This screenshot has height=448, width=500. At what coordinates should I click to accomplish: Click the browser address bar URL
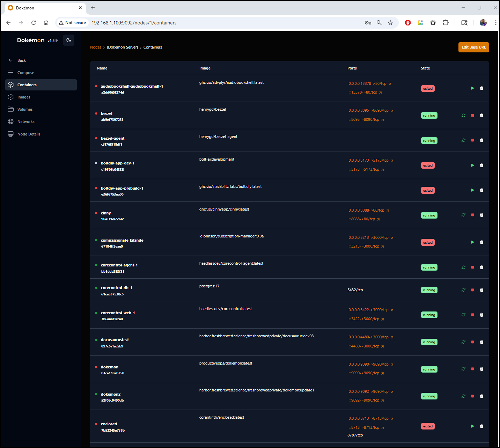coord(134,23)
